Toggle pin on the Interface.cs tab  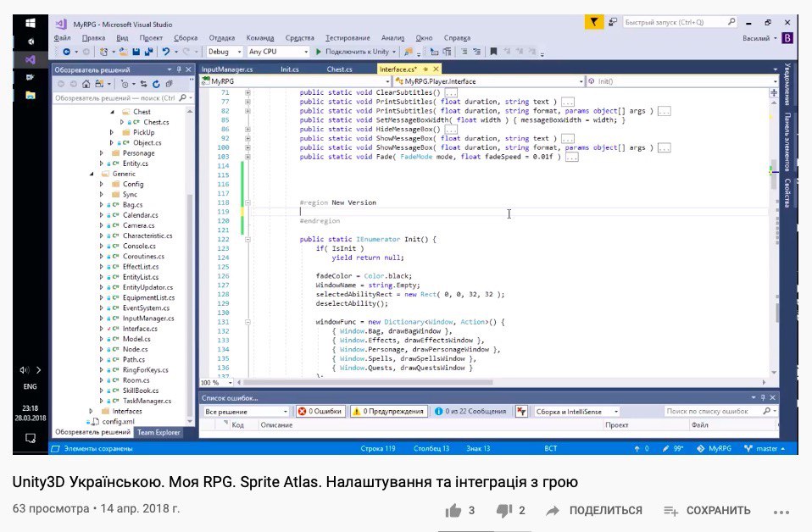pos(425,69)
